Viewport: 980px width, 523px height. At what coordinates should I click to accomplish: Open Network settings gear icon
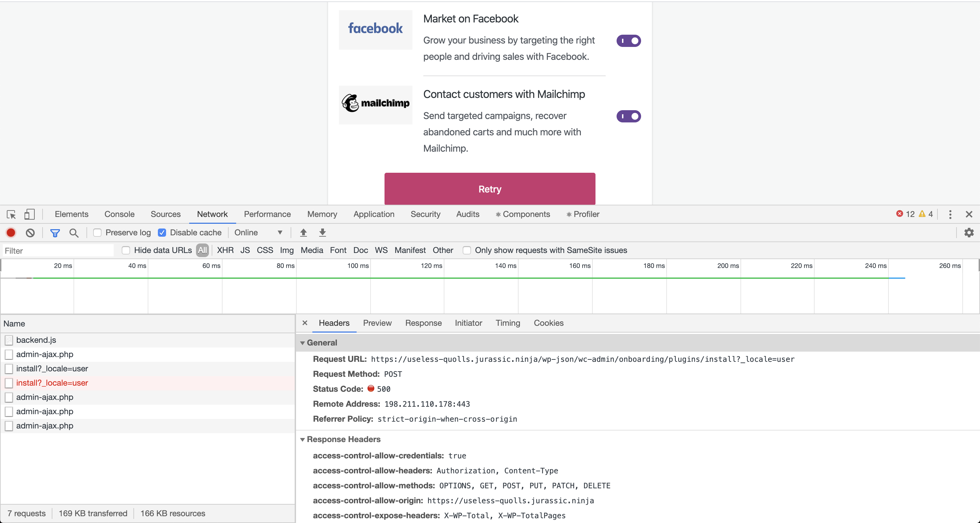click(969, 233)
